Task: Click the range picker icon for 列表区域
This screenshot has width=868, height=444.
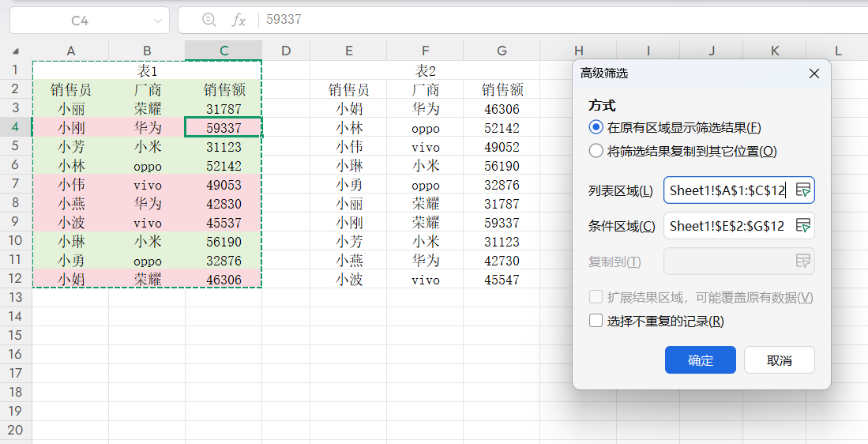Action: [x=802, y=190]
